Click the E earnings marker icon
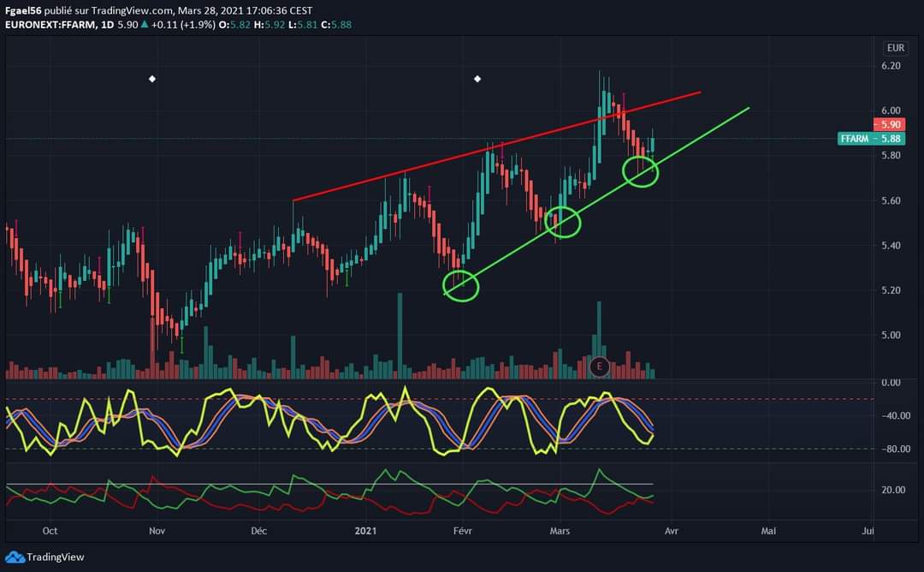924x572 pixels. tap(599, 366)
